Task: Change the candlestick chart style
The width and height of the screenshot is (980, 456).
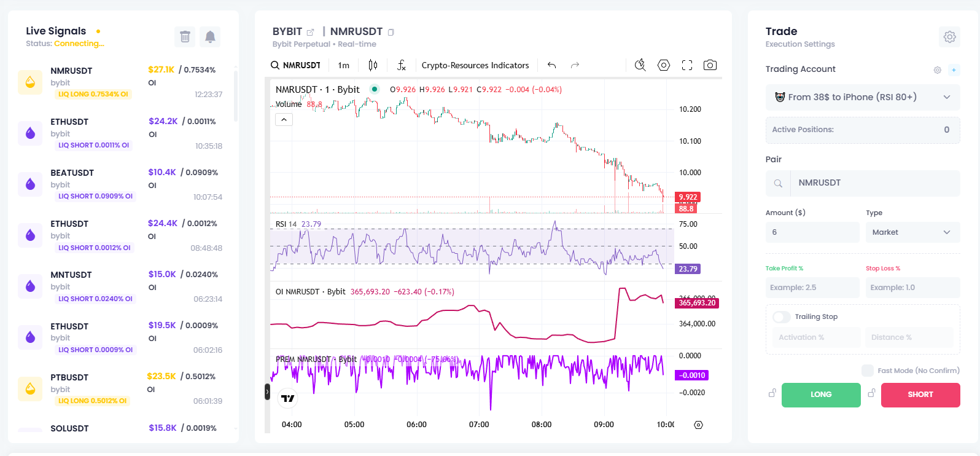Action: click(x=373, y=65)
